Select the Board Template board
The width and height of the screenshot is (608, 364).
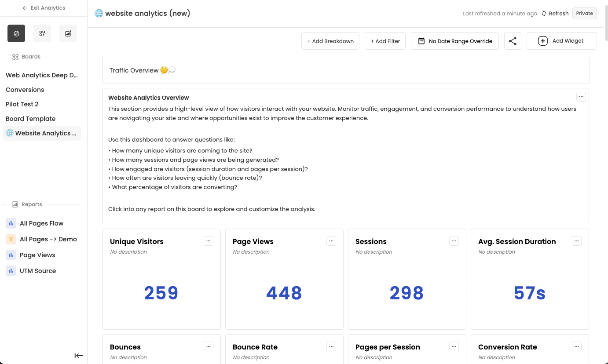coord(42,119)
